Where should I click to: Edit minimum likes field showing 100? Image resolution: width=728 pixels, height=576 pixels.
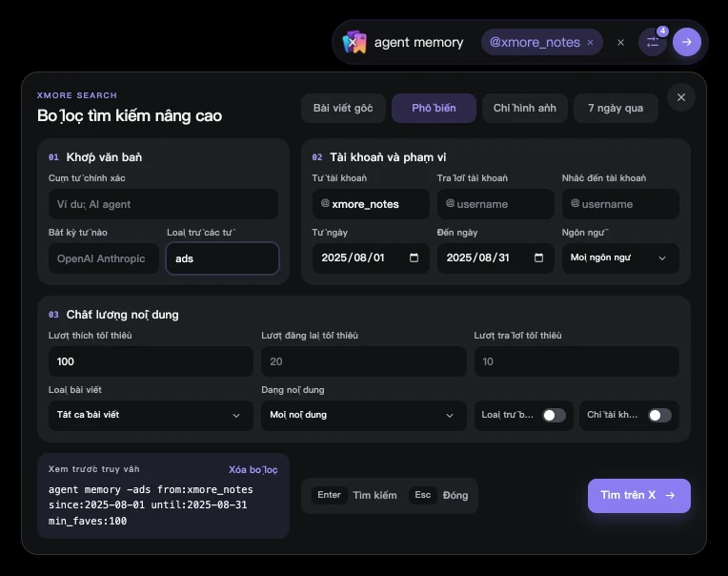[x=151, y=361]
